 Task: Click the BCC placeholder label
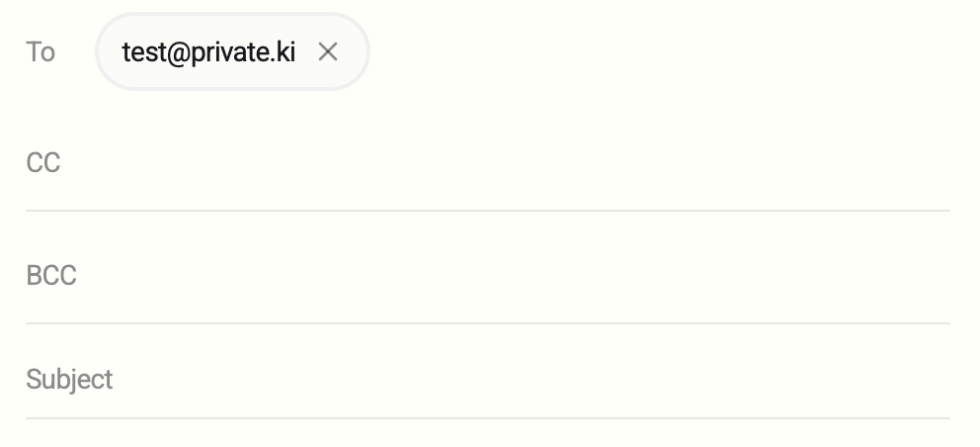coord(51,276)
